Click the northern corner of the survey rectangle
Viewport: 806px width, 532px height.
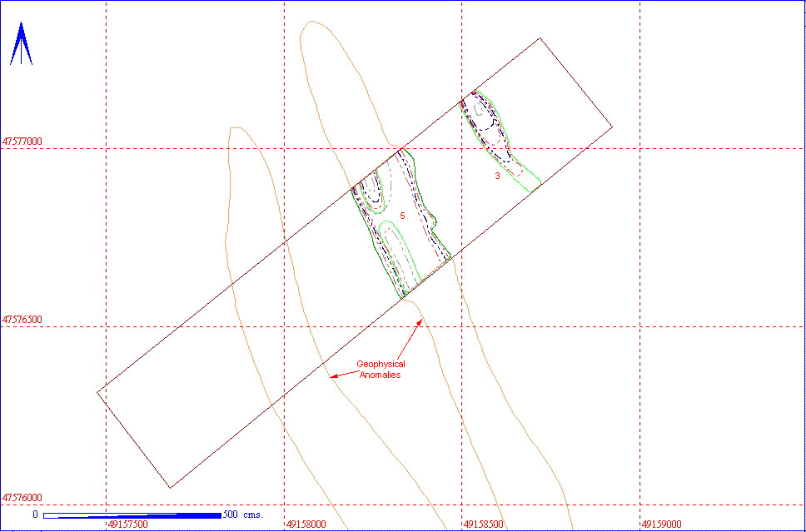[x=541, y=37]
